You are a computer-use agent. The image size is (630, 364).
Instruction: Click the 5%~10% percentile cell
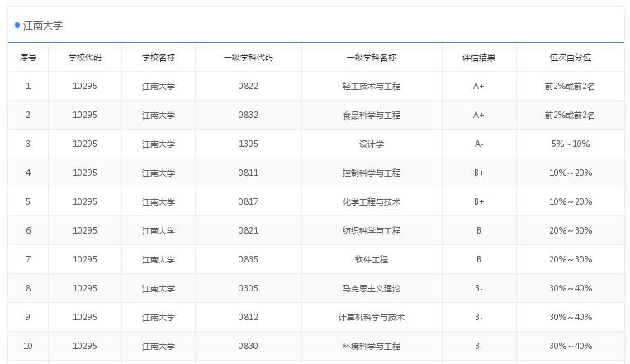[x=571, y=144]
